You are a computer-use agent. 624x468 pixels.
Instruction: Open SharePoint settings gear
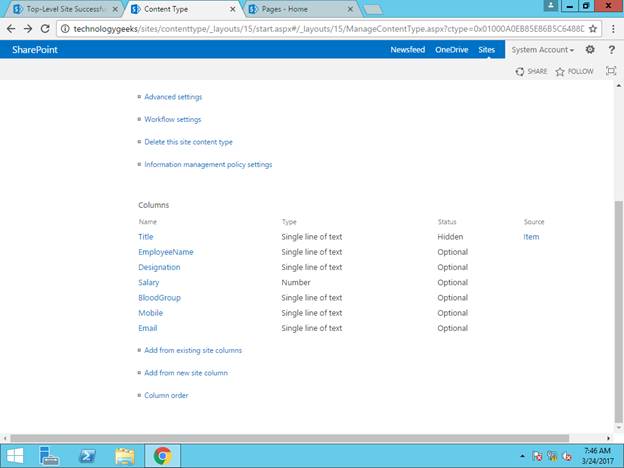click(590, 49)
